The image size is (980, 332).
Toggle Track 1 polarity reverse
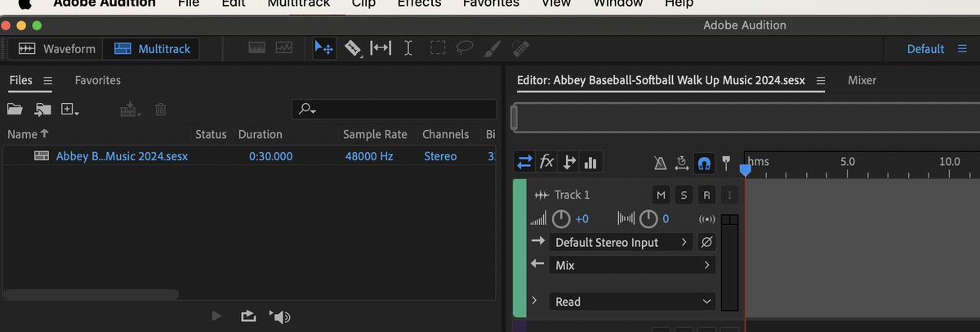pyautogui.click(x=706, y=242)
